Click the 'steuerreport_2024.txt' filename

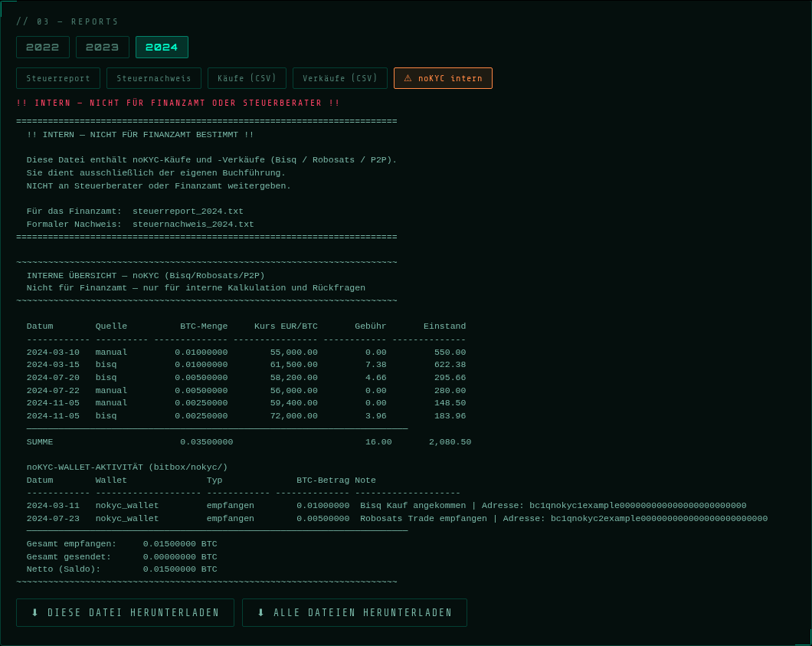188,212
